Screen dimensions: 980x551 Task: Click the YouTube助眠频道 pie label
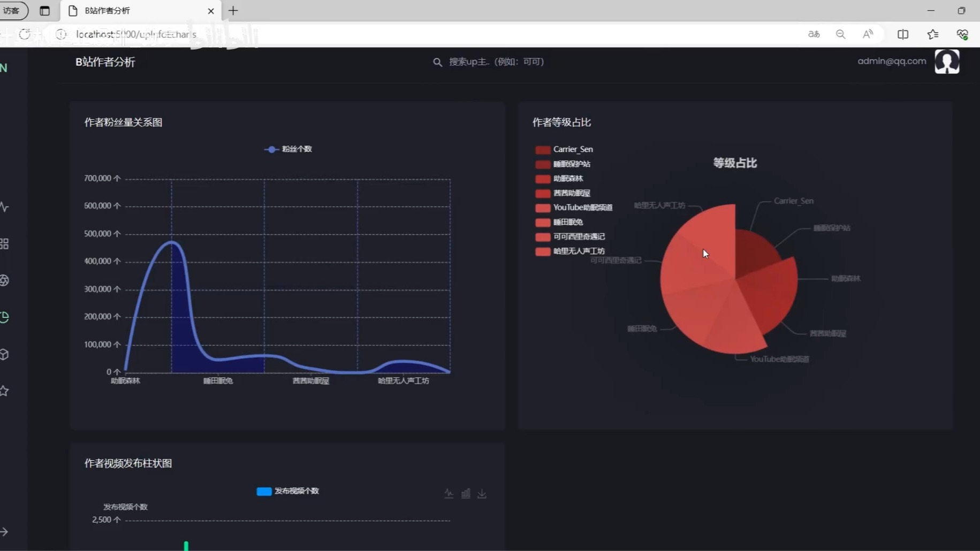click(779, 359)
